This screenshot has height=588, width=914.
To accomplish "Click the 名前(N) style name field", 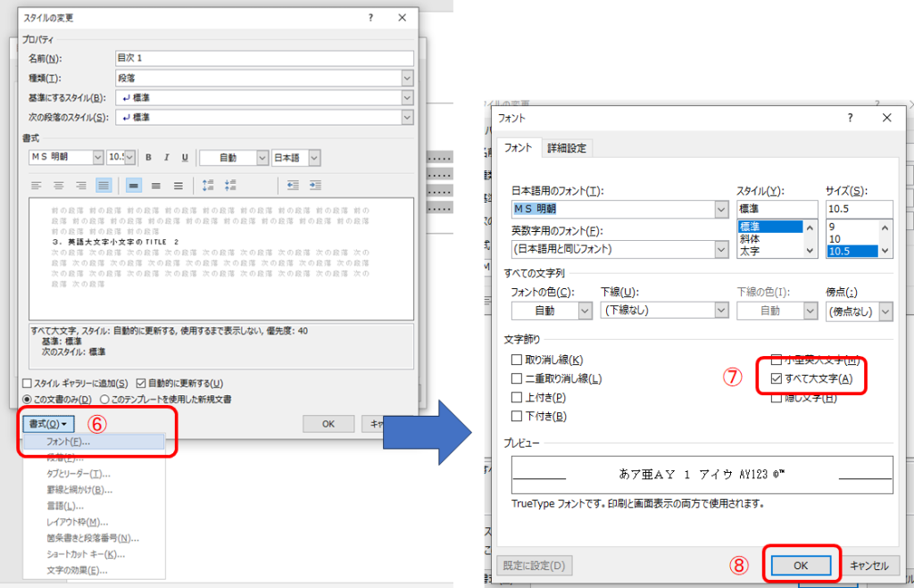I will coord(264,58).
